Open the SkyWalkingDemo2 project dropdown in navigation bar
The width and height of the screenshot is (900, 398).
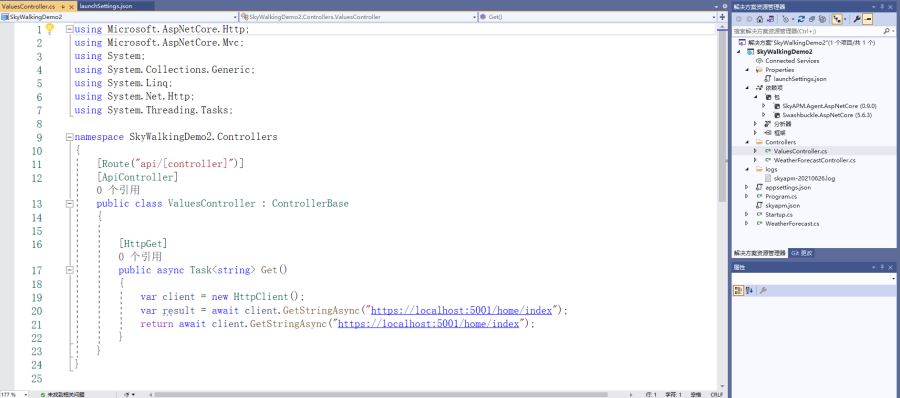119,17
